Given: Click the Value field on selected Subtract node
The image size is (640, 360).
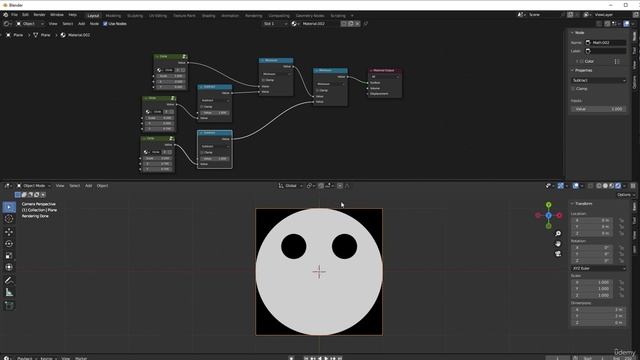Looking at the screenshot, I should pos(215,158).
